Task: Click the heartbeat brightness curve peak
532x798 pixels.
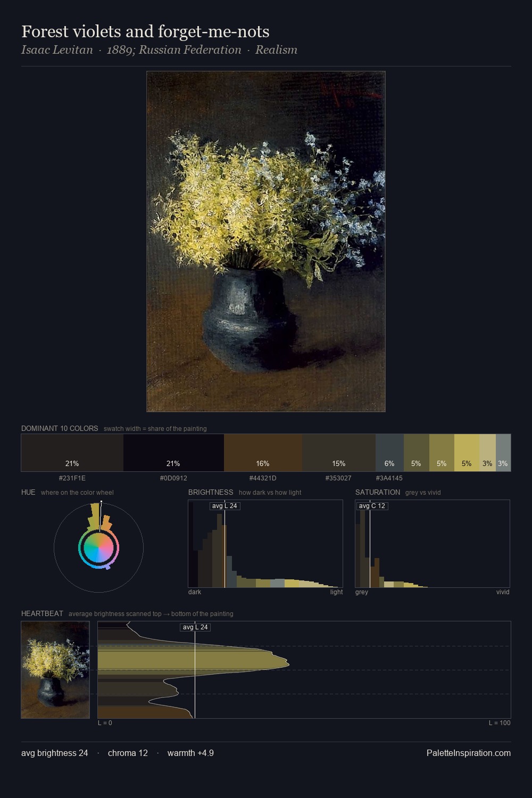Action: 288,663
